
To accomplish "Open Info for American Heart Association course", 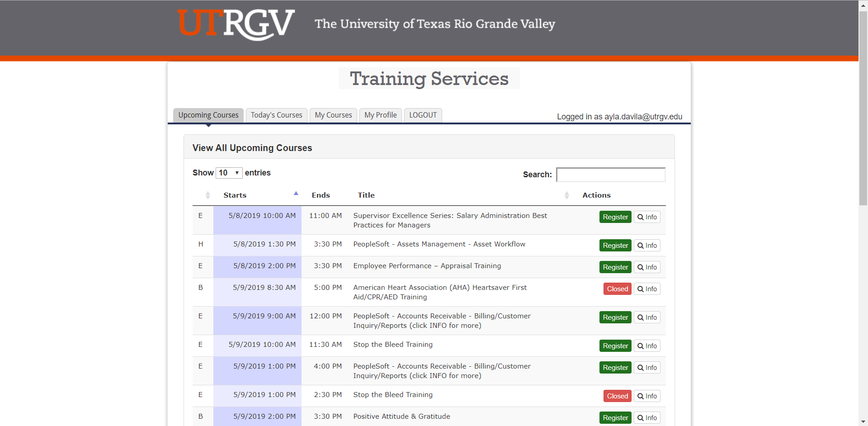I will click(646, 289).
